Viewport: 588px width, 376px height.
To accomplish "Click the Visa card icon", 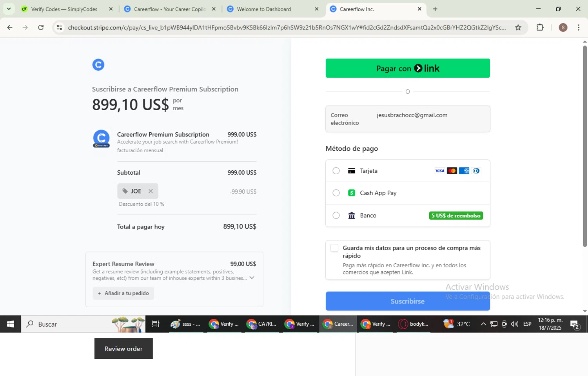I will [x=440, y=171].
